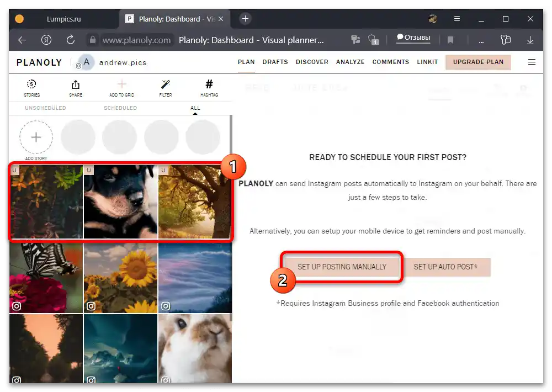
Task: Close the Planoly Dashboard tab
Action: (221, 19)
